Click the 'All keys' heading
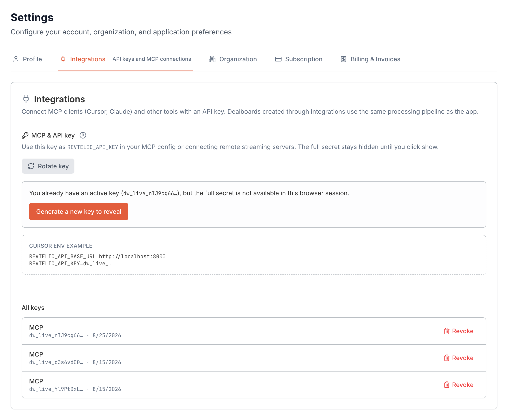 [x=33, y=308]
